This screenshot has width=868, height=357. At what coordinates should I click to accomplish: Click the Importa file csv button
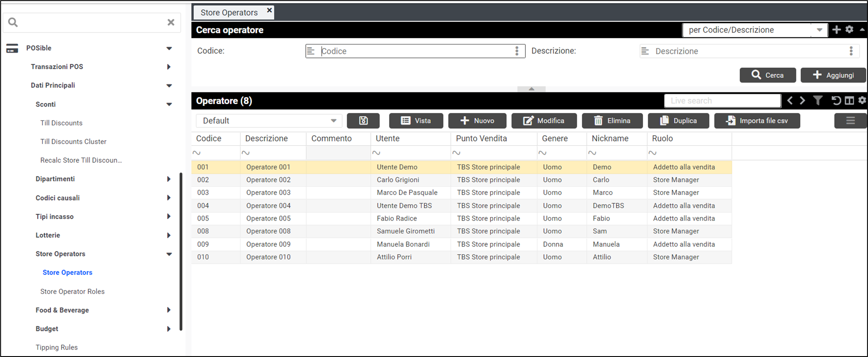point(757,120)
